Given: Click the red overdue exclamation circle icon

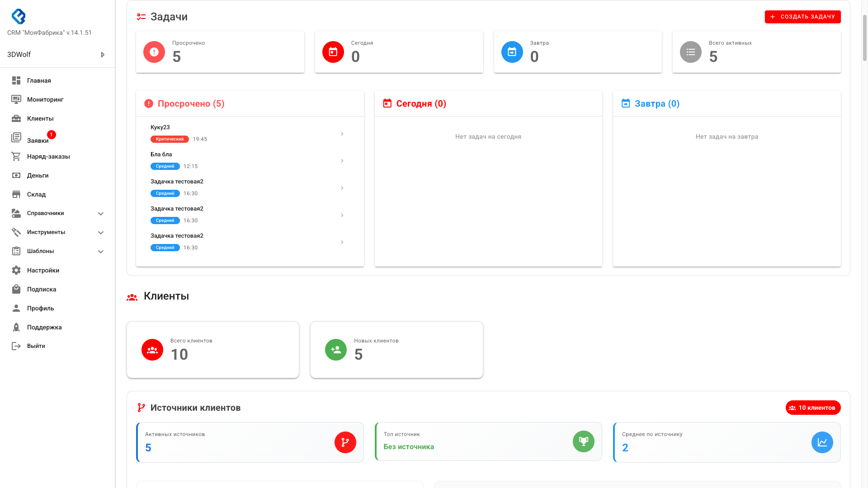Looking at the screenshot, I should click(x=154, y=52).
